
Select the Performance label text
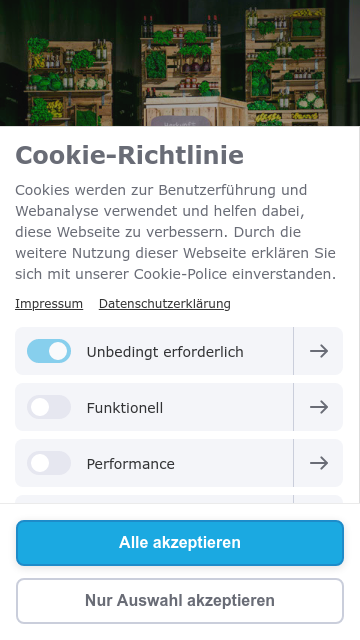[x=131, y=464]
